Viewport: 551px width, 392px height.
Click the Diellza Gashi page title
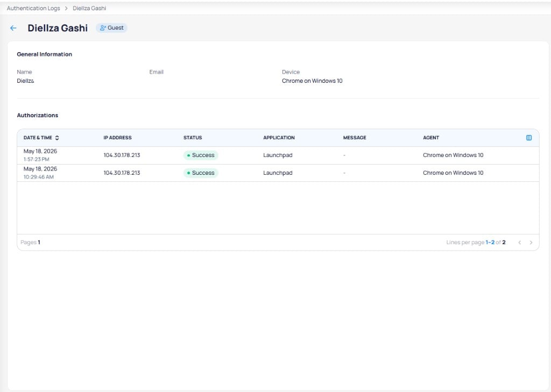click(58, 28)
